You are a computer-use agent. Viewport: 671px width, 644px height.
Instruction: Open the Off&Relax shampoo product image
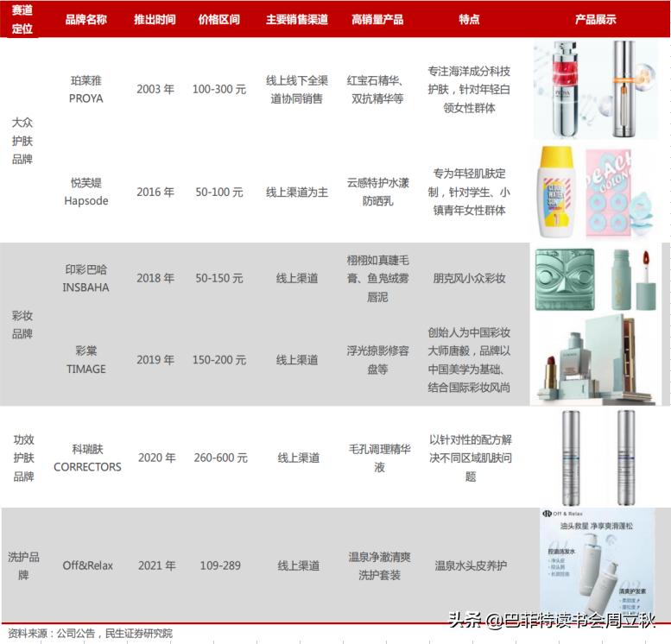click(x=598, y=563)
